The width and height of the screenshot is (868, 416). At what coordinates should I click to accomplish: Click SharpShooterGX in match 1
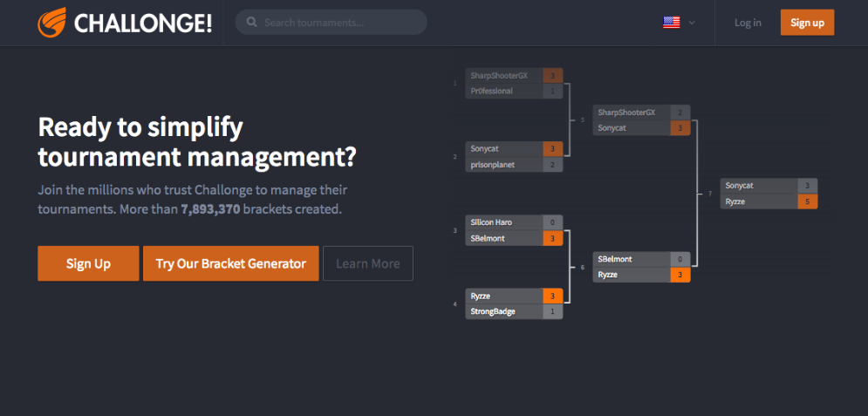coord(503,75)
